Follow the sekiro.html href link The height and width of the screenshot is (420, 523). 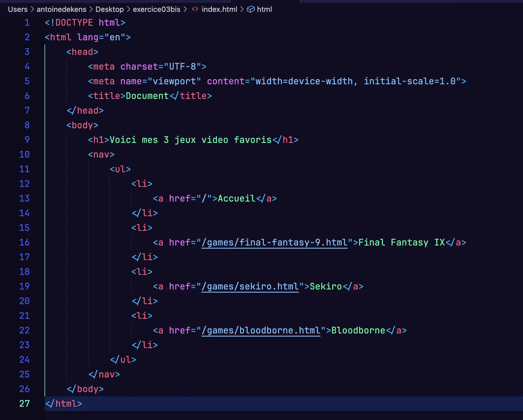tap(250, 286)
